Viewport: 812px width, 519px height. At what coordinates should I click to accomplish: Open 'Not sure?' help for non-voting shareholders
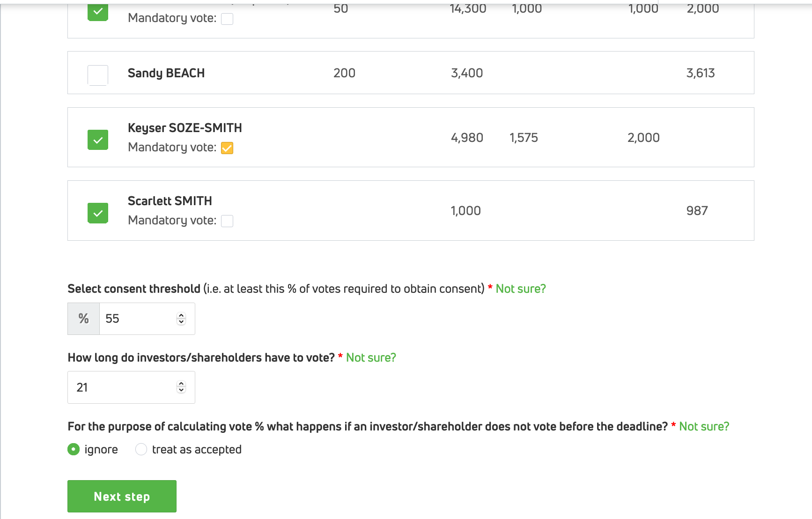pyautogui.click(x=704, y=426)
